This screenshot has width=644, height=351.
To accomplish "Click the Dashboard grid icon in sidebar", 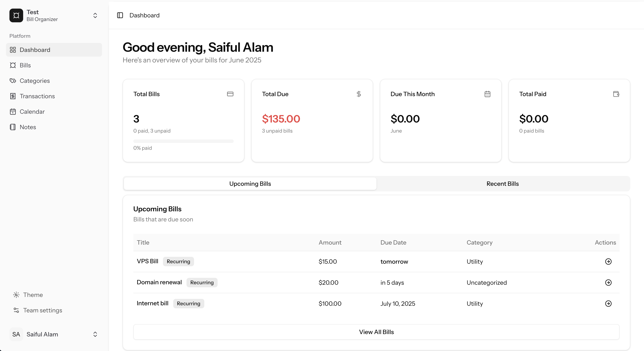I will (x=13, y=50).
